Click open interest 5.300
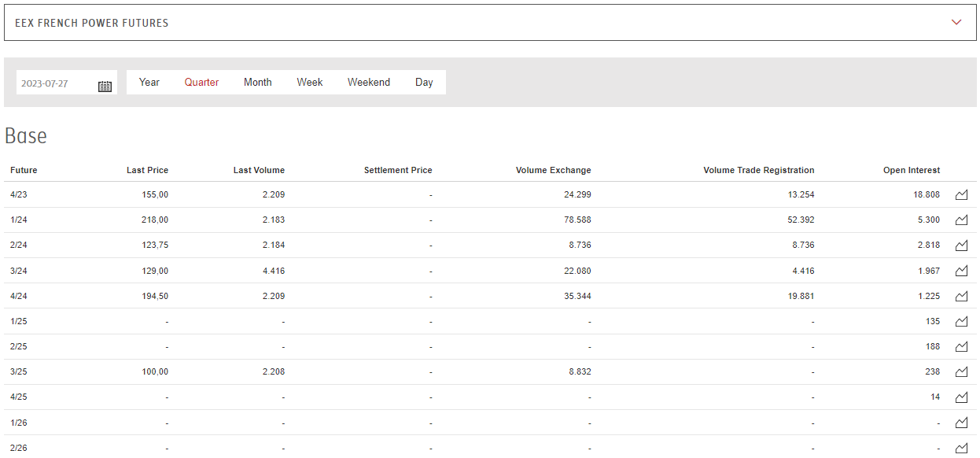This screenshot has height=458, width=980. tap(929, 220)
